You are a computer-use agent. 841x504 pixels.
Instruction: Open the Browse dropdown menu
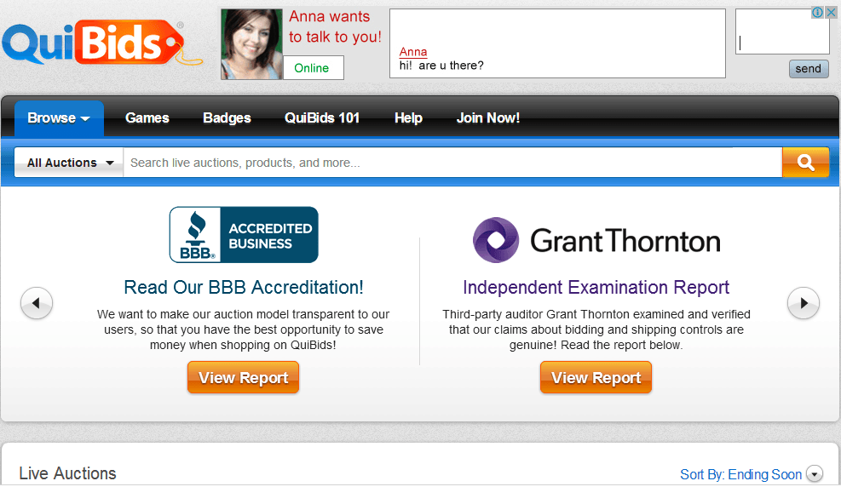tap(59, 118)
